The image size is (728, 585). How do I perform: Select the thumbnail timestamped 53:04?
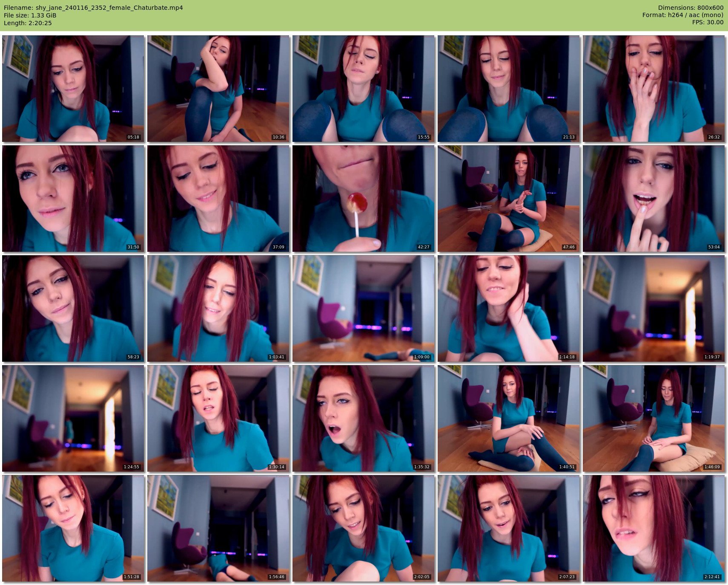tap(654, 198)
